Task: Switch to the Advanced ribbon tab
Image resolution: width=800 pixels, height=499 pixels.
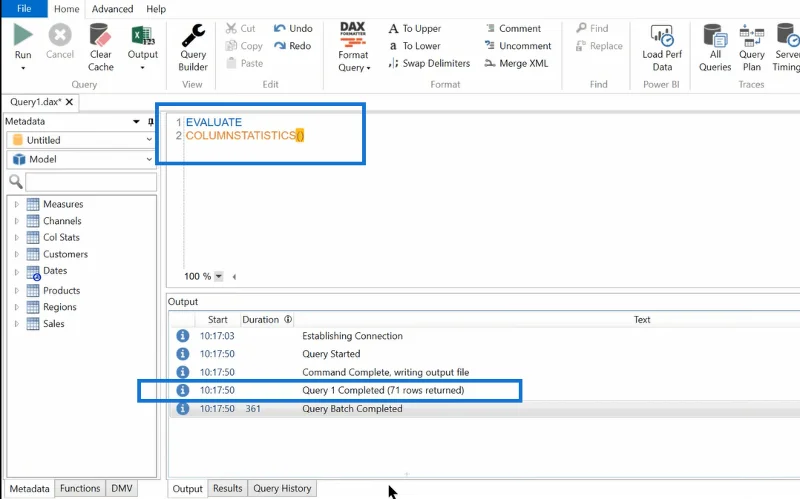Action: (x=112, y=9)
